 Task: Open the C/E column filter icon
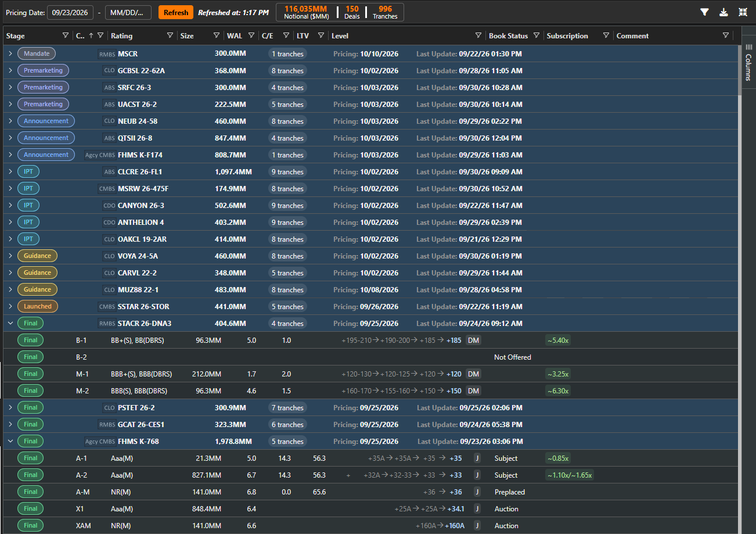(286, 36)
